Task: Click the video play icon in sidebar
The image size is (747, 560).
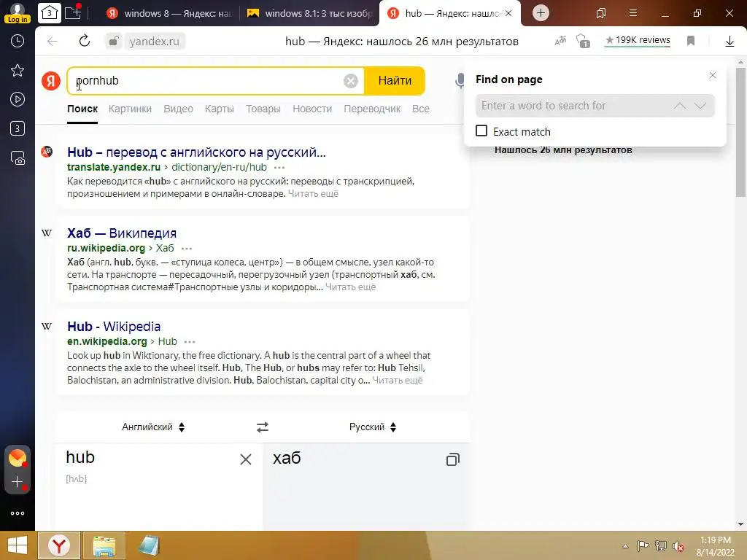Action: coord(18,99)
